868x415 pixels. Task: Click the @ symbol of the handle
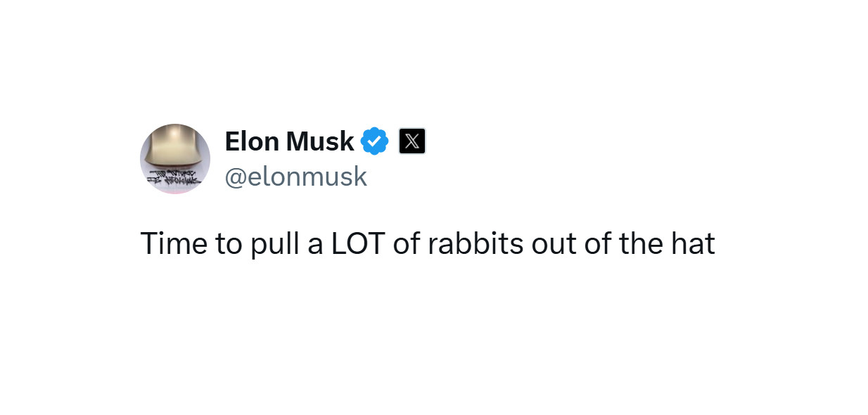[235, 177]
